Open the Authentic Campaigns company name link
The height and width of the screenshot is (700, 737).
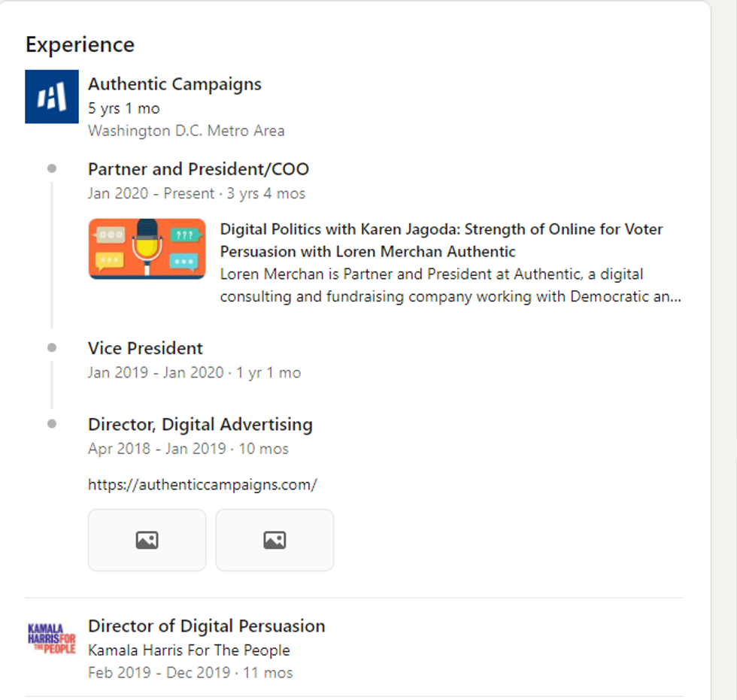(x=174, y=84)
